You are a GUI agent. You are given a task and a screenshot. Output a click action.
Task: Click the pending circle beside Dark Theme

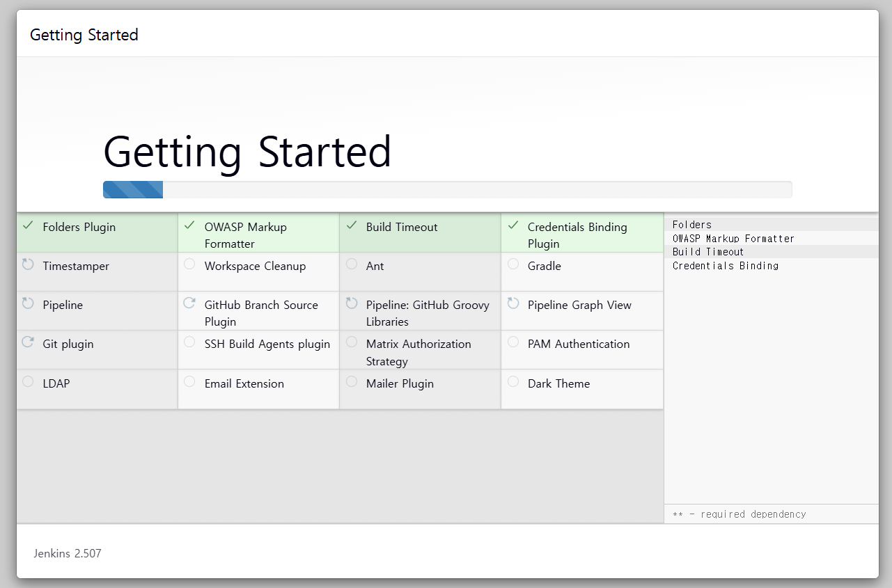point(513,381)
